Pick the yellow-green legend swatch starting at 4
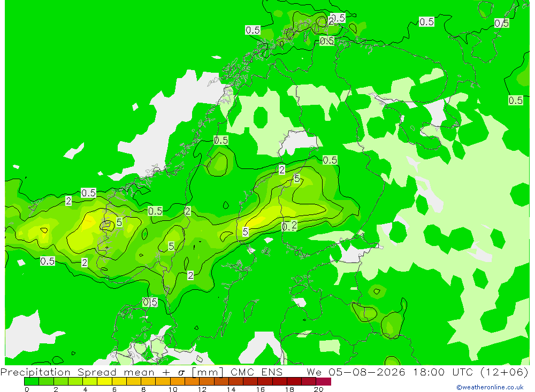The image size is (535, 392). pos(90,381)
